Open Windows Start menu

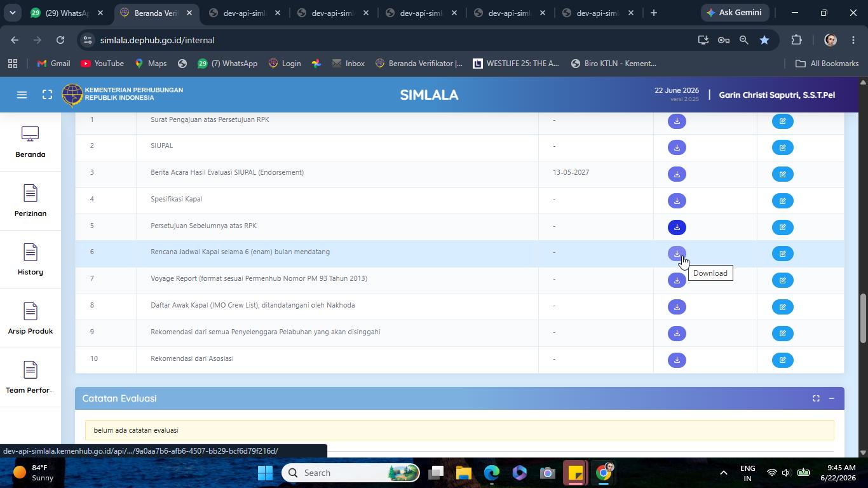pyautogui.click(x=266, y=473)
